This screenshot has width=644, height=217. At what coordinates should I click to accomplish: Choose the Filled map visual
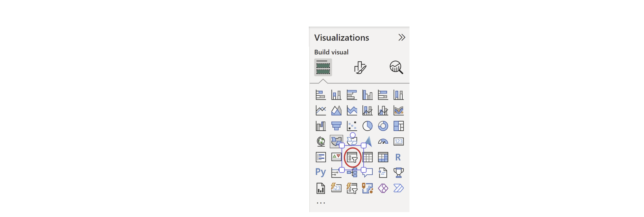click(336, 142)
